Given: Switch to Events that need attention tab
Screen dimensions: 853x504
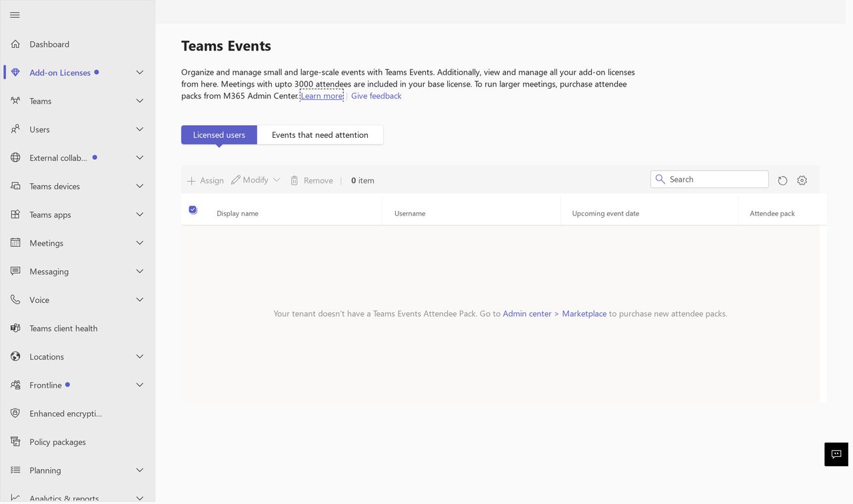Looking at the screenshot, I should click(320, 134).
